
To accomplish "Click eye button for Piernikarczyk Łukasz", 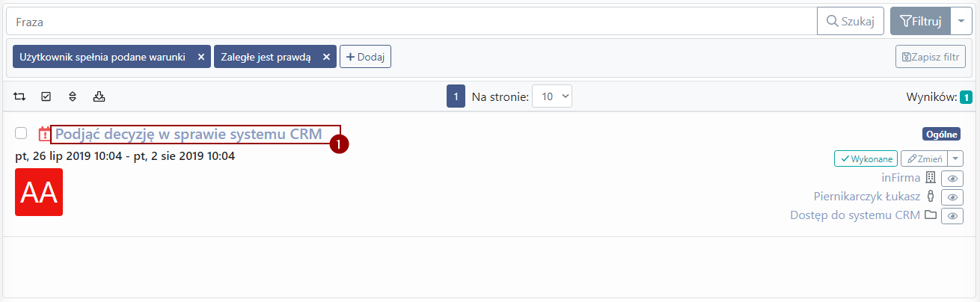I will pyautogui.click(x=952, y=197).
